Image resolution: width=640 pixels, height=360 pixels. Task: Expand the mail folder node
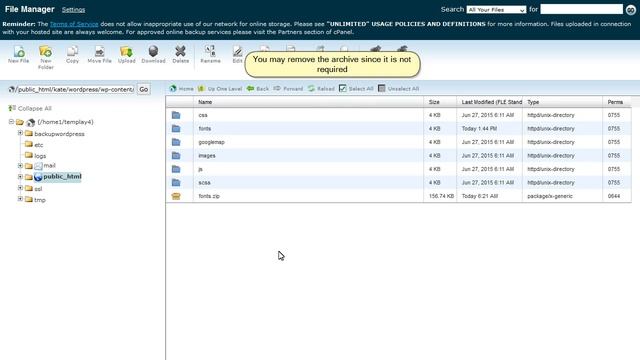(x=20, y=166)
